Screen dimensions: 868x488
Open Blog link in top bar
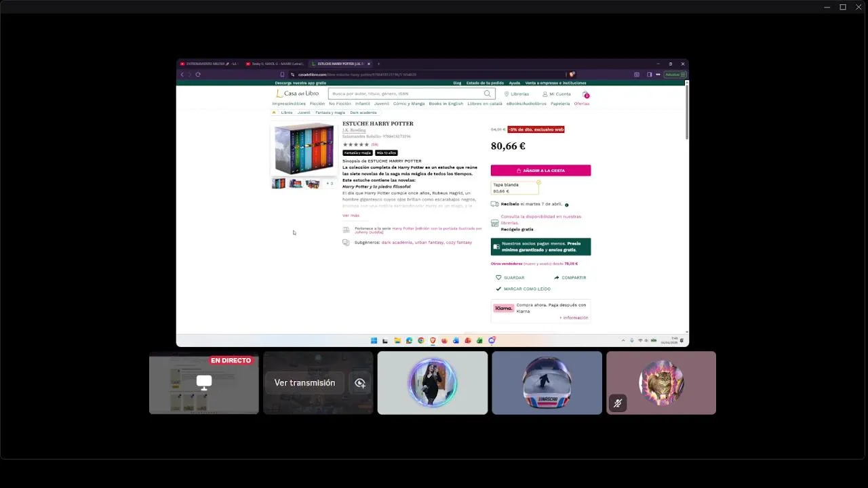(x=457, y=83)
